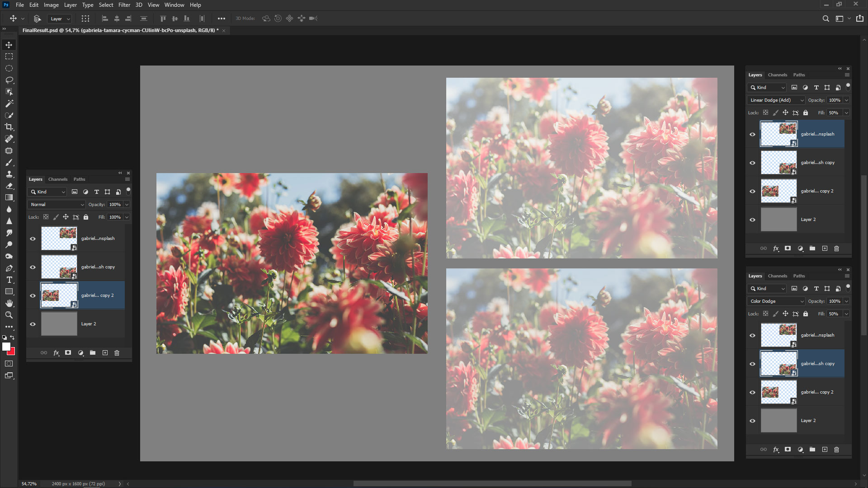868x488 pixels.
Task: Click trash icon in left Layers panel
Action: click(117, 353)
